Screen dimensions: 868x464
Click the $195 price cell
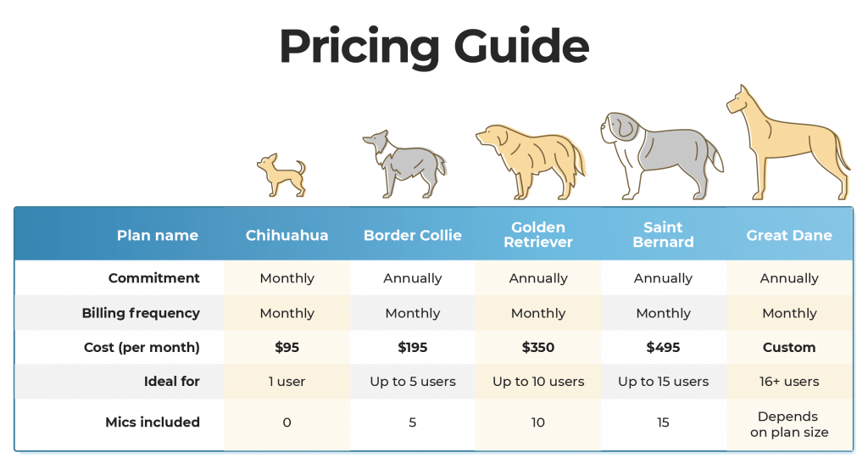413,347
